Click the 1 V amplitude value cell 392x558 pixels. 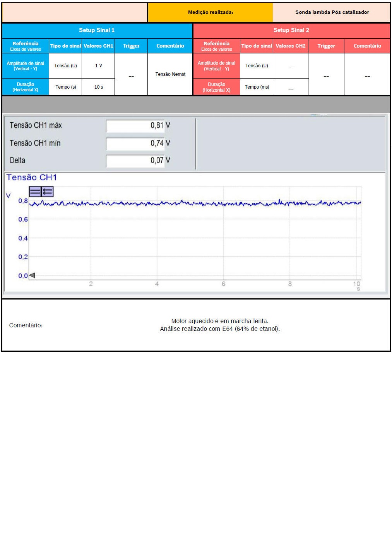click(98, 66)
